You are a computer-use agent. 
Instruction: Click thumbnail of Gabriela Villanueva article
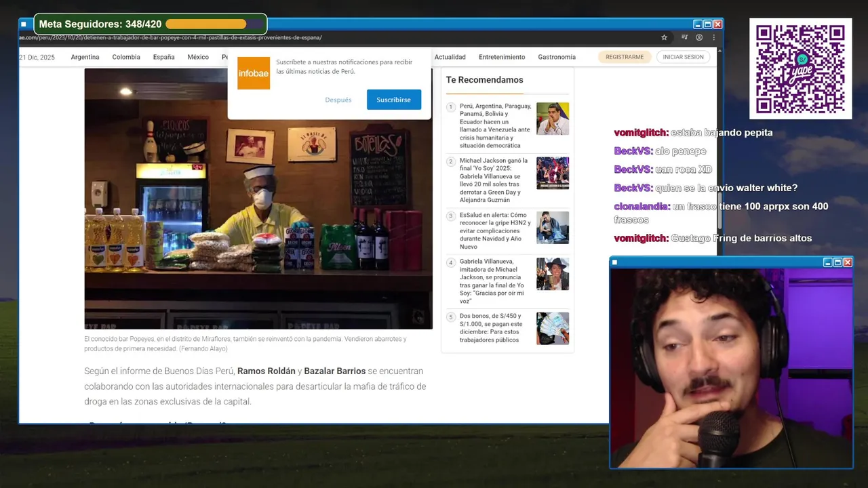[553, 274]
